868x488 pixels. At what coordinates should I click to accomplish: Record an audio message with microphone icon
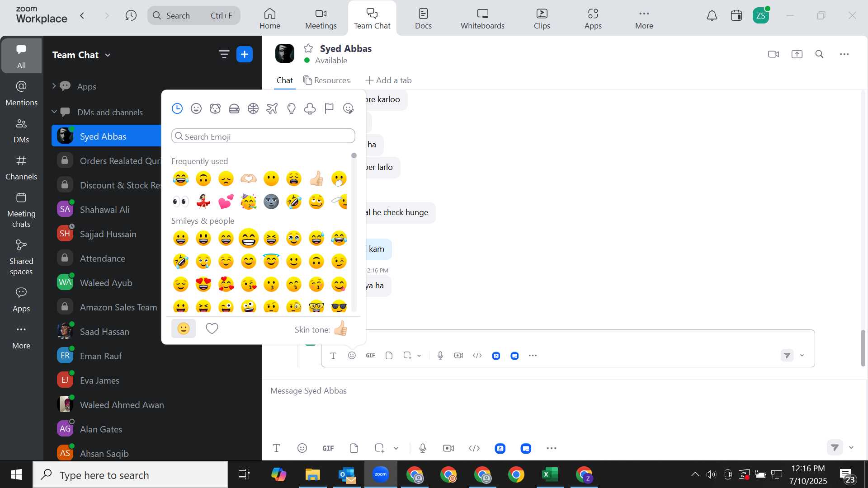point(423,448)
